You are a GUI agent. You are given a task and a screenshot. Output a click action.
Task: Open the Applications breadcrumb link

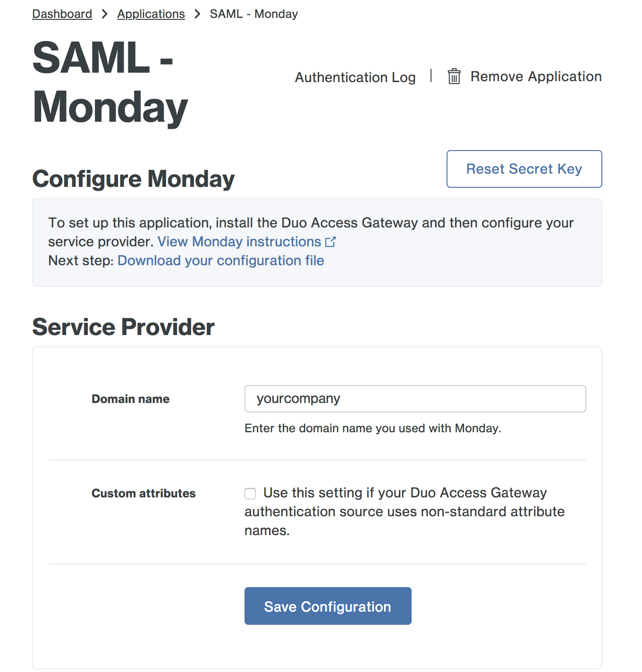tap(151, 14)
